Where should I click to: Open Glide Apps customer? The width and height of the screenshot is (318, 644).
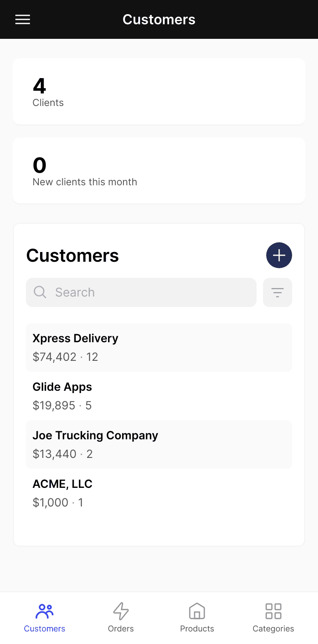(159, 396)
